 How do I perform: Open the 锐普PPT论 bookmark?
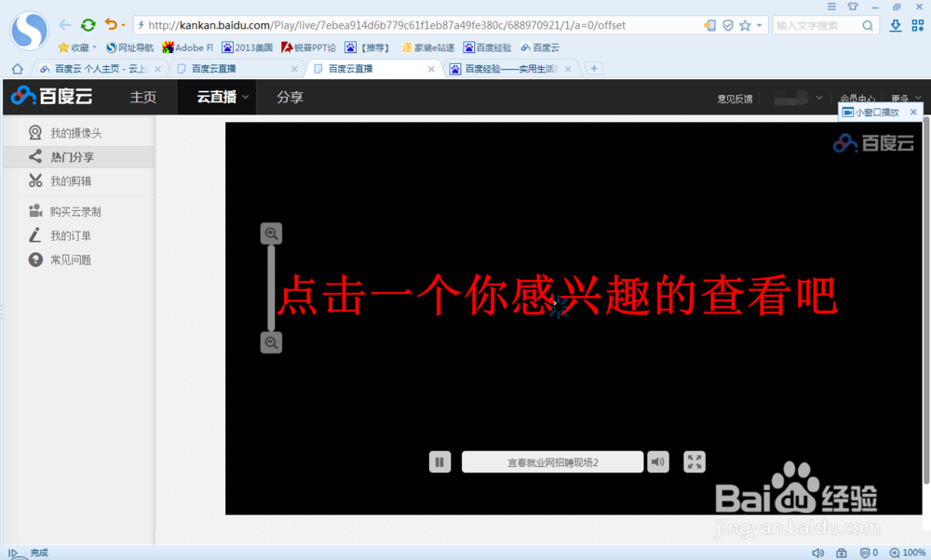click(x=309, y=47)
